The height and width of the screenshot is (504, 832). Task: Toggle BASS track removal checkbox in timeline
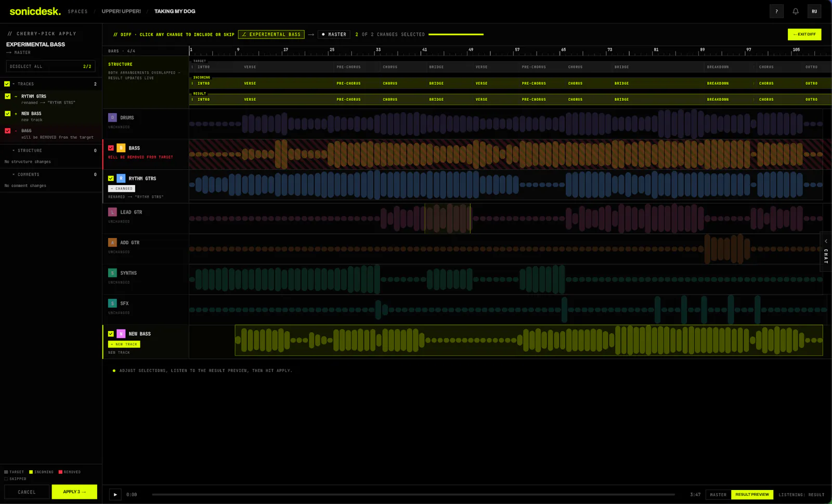(x=111, y=148)
